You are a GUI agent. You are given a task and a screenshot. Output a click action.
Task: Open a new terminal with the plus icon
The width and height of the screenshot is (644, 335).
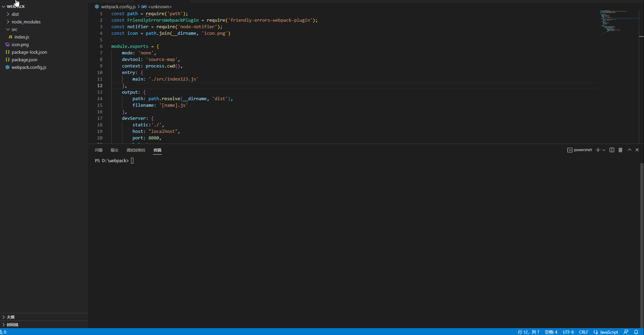click(598, 150)
